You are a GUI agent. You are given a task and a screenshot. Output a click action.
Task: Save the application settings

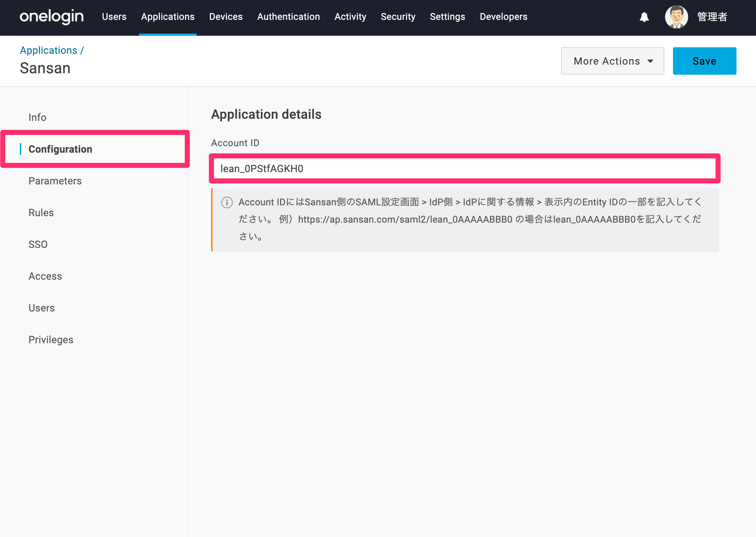[x=704, y=61]
